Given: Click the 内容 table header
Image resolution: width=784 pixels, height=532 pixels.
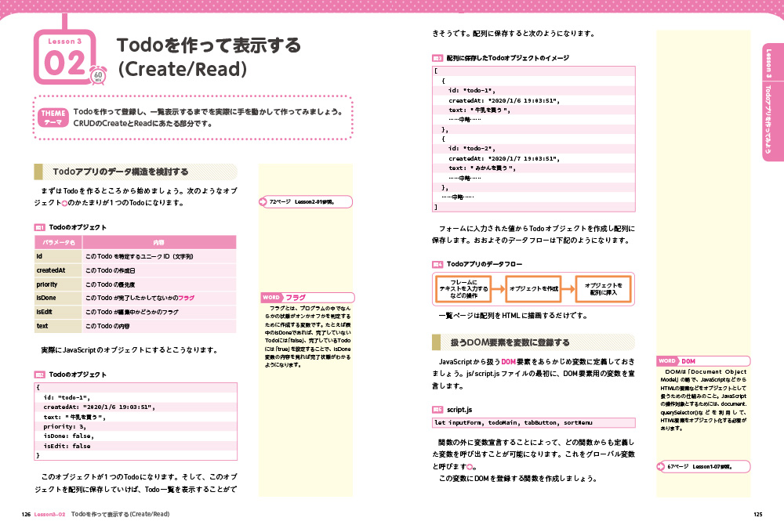Looking at the screenshot, I should click(159, 242).
